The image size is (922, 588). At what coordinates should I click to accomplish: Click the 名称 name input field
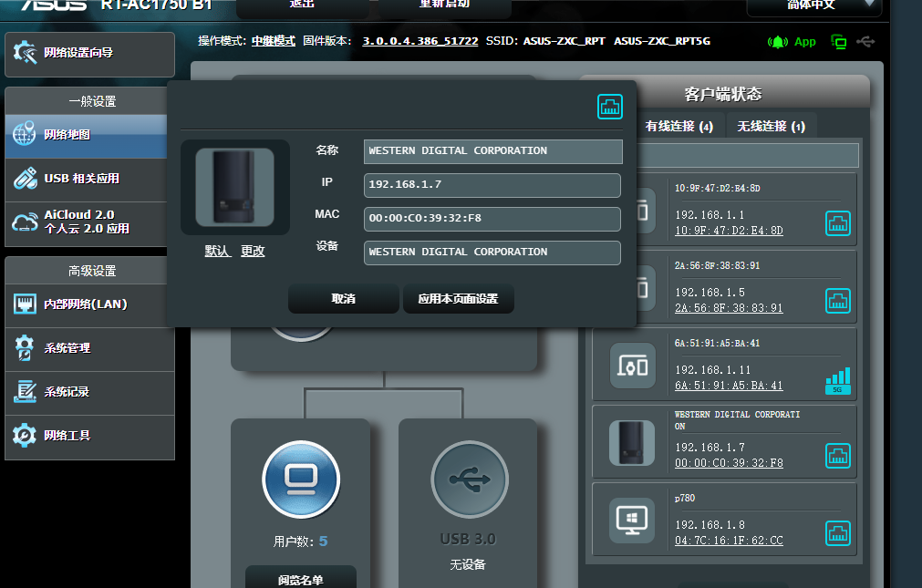pos(492,151)
